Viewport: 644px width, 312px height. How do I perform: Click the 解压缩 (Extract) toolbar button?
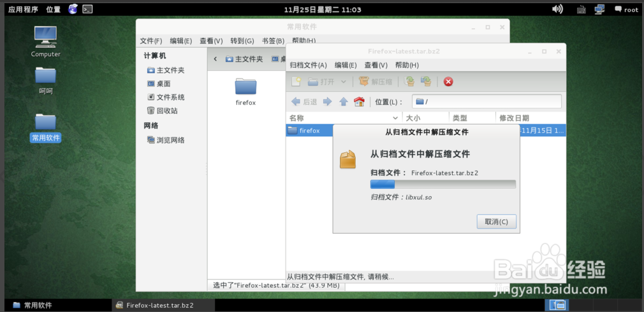376,82
